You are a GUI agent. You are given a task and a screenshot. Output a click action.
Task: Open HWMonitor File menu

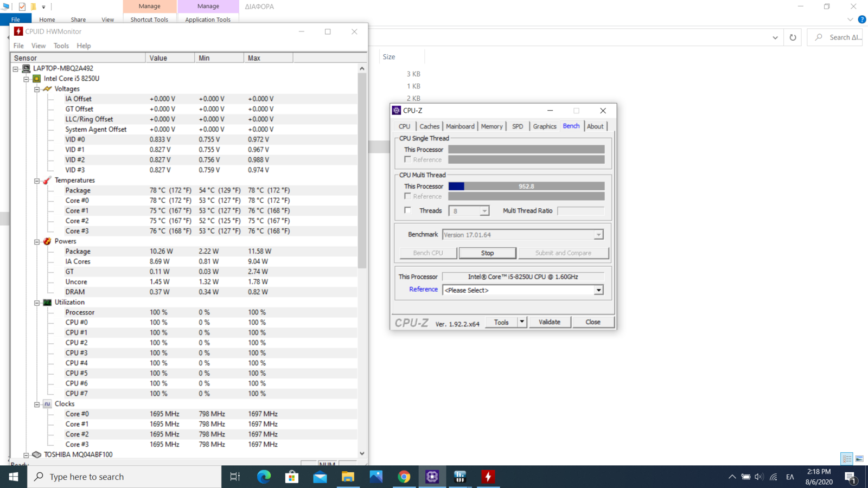[18, 46]
